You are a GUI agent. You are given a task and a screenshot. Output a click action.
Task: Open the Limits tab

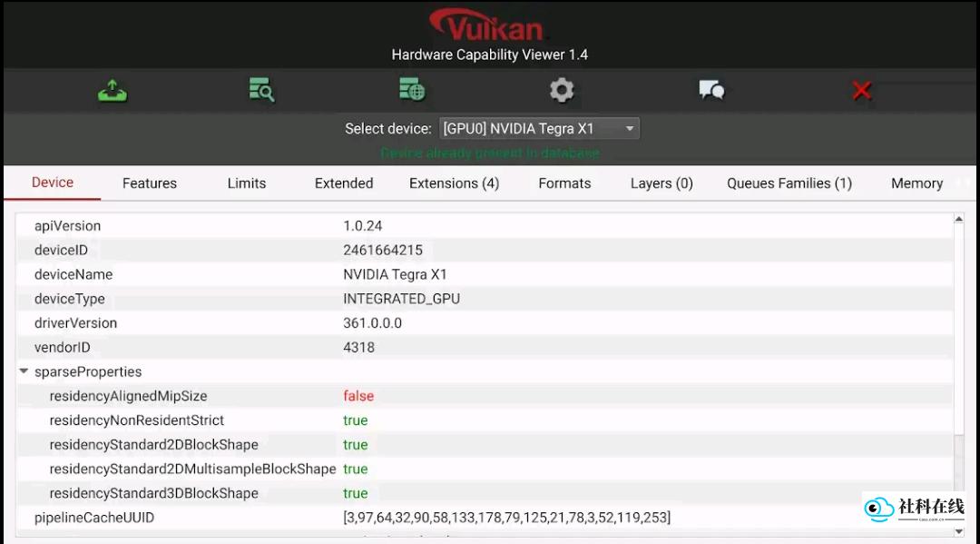pos(247,183)
